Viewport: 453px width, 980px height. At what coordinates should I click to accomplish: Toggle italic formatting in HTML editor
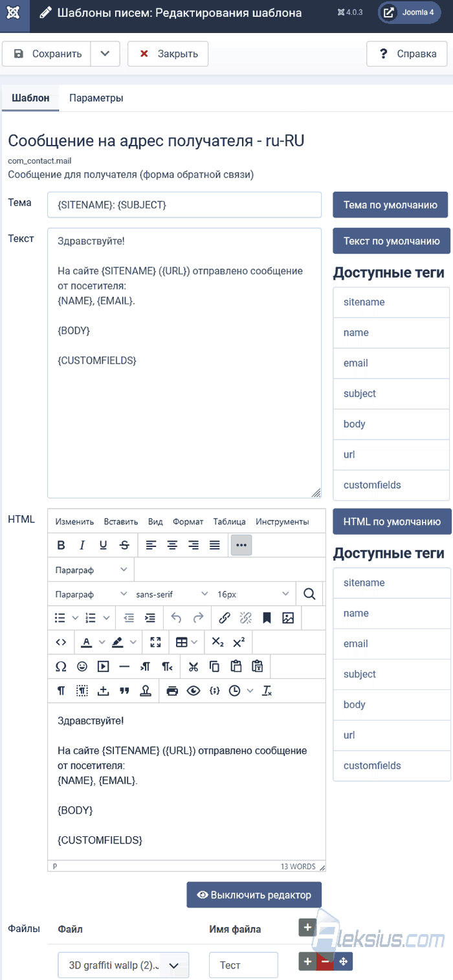tap(82, 545)
